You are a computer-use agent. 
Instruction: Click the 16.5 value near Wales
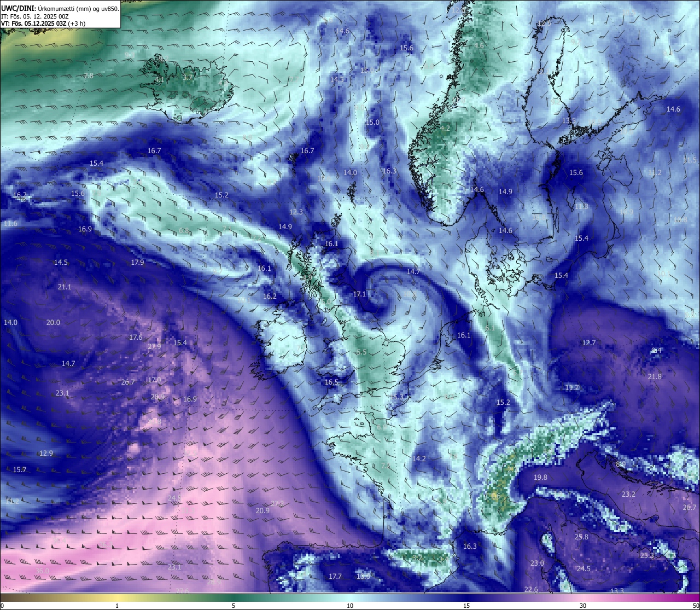(331, 382)
